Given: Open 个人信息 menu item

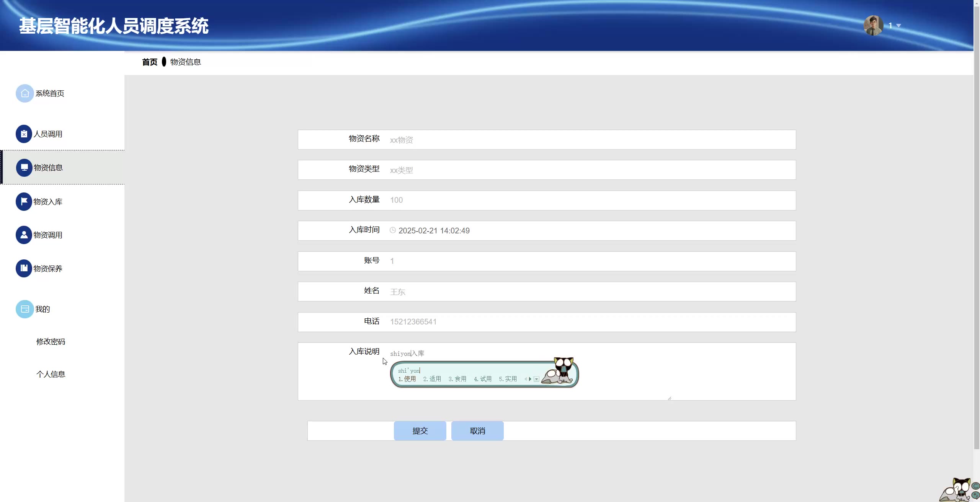Looking at the screenshot, I should [51, 374].
